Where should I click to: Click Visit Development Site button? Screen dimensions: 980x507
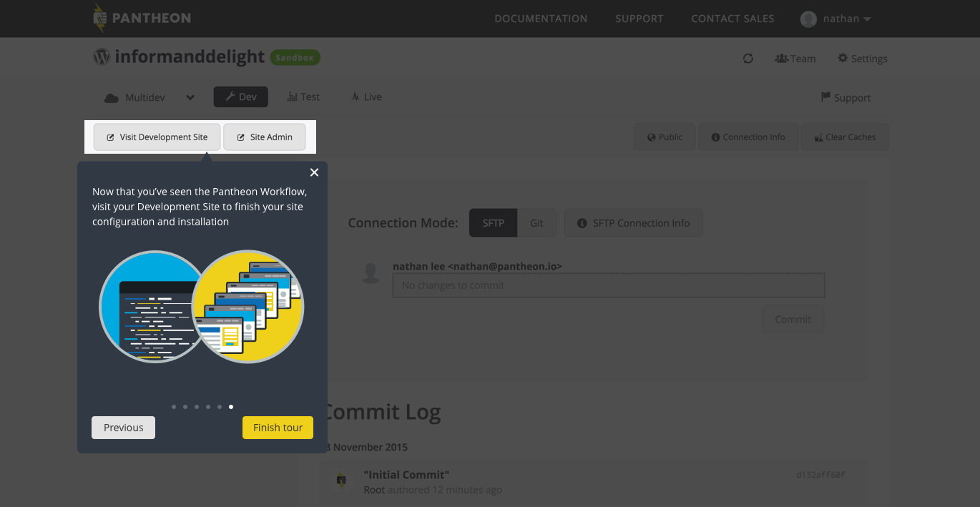click(x=157, y=137)
